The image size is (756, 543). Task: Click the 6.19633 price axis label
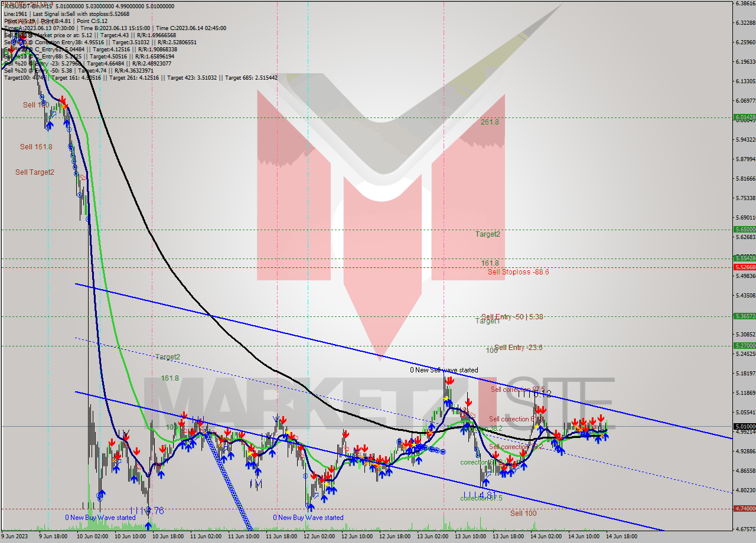click(745, 61)
